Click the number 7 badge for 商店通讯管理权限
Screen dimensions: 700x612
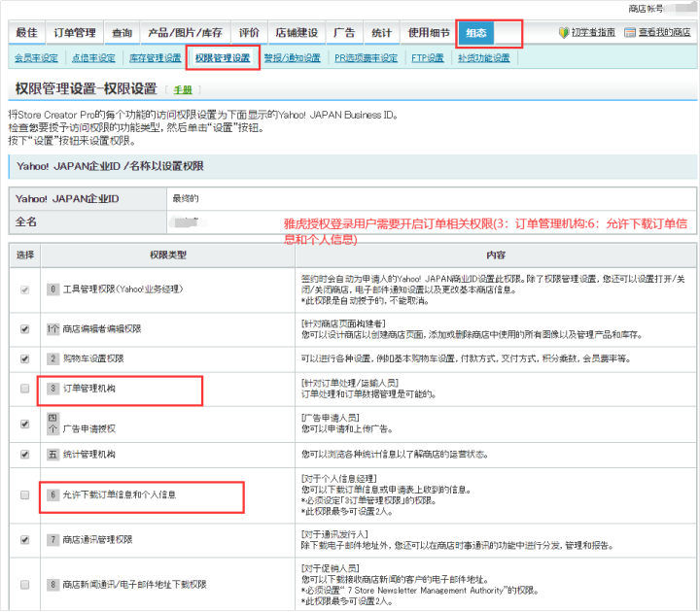point(52,540)
